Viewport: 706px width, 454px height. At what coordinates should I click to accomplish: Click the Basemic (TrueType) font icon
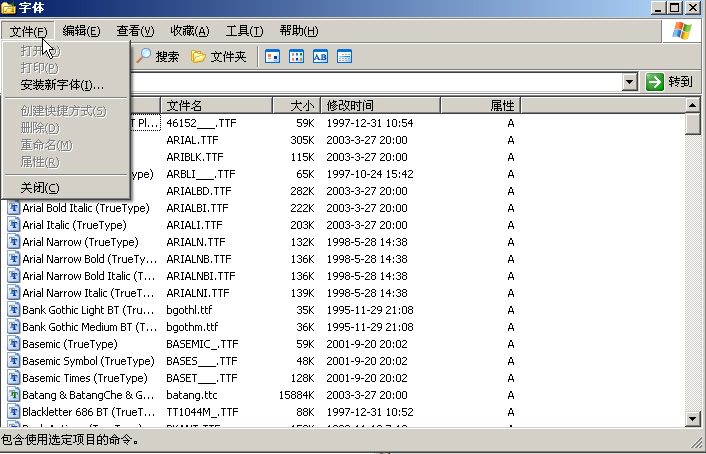click(14, 344)
